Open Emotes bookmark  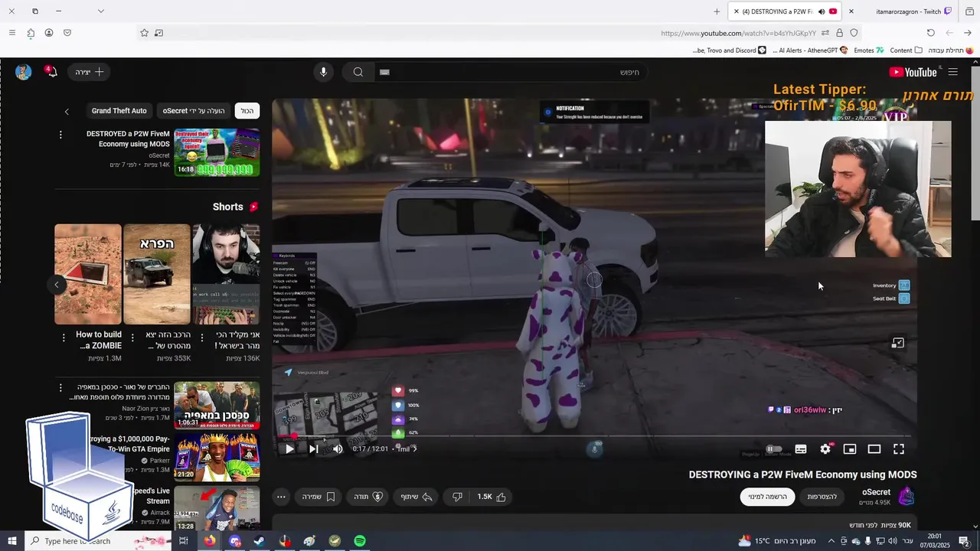869,51
